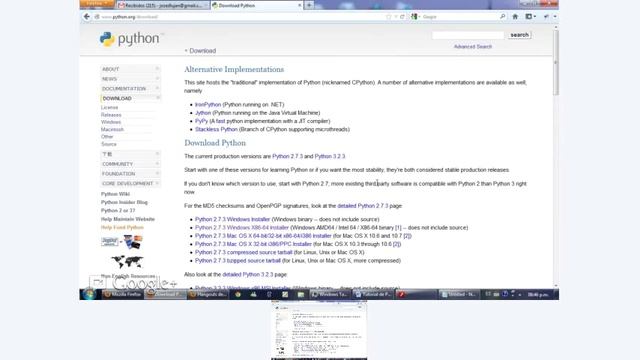Click the Download breadcrumb link
This screenshot has width=640, height=360.
pyautogui.click(x=202, y=51)
